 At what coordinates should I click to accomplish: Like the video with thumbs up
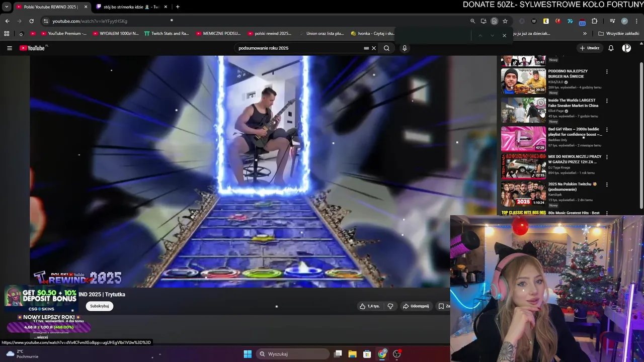click(x=369, y=306)
